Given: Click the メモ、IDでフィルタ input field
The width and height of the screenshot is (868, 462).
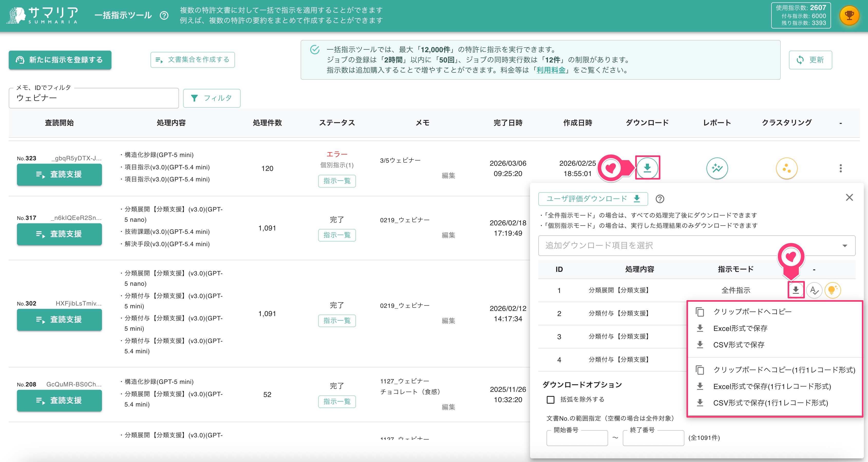Looking at the screenshot, I should click(94, 98).
